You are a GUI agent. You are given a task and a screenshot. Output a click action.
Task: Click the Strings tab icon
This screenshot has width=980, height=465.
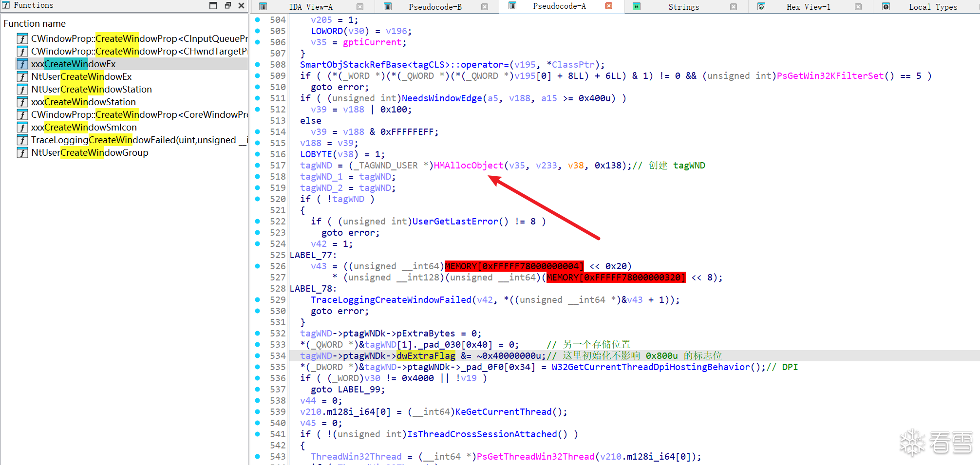(636, 6)
